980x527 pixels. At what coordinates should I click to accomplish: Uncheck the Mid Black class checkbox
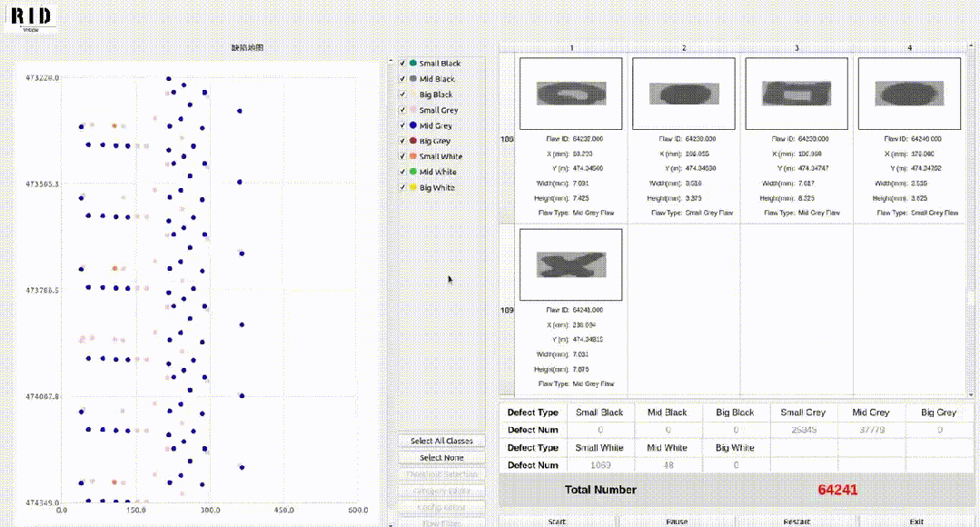tap(402, 79)
